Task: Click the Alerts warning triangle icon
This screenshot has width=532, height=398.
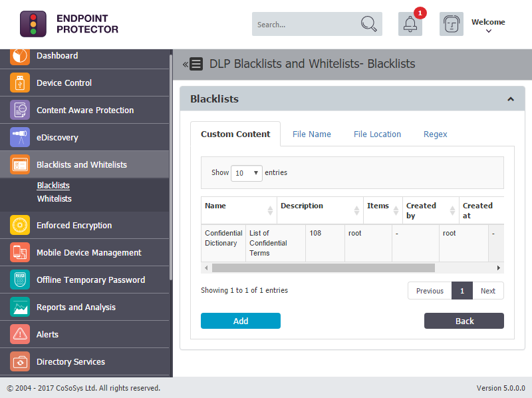Action: 20,334
